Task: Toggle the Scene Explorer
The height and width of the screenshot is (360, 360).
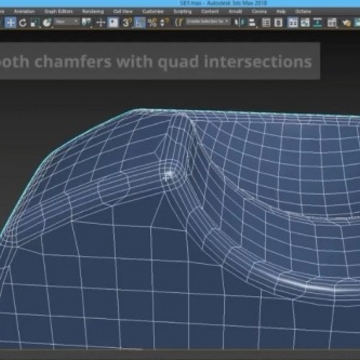Action: pyautogui.click(x=266, y=23)
